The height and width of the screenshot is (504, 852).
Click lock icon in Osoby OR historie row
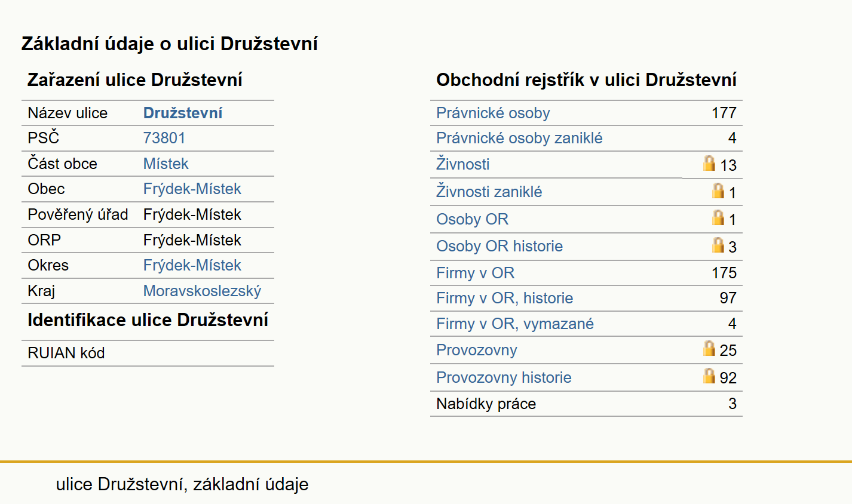[x=718, y=245]
